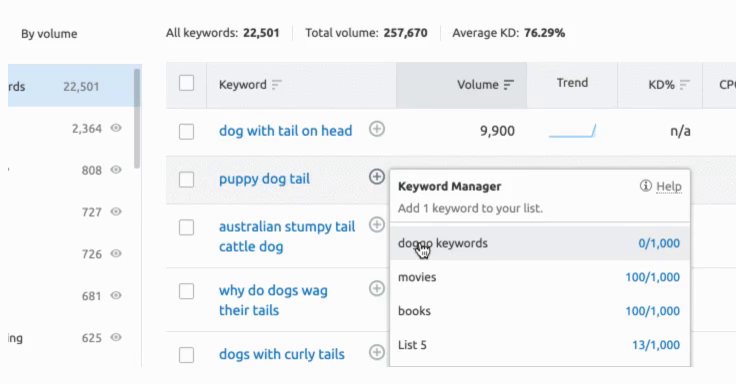The image size is (736, 384).
Task: Click the 'n/a' KD% value
Action: [x=680, y=131]
